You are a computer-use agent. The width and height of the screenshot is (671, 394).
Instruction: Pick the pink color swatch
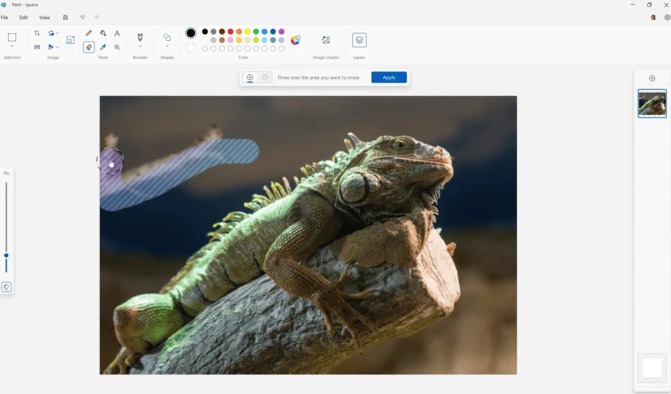point(230,40)
